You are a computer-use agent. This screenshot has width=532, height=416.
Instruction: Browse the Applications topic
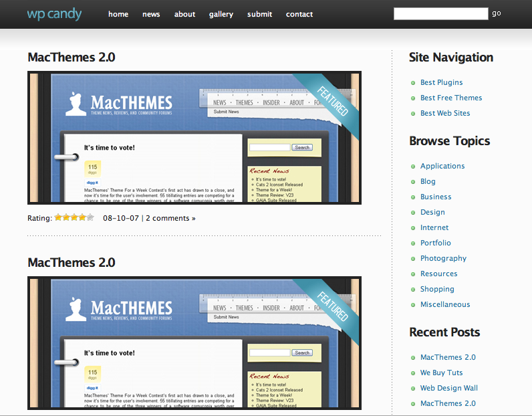[x=442, y=166]
